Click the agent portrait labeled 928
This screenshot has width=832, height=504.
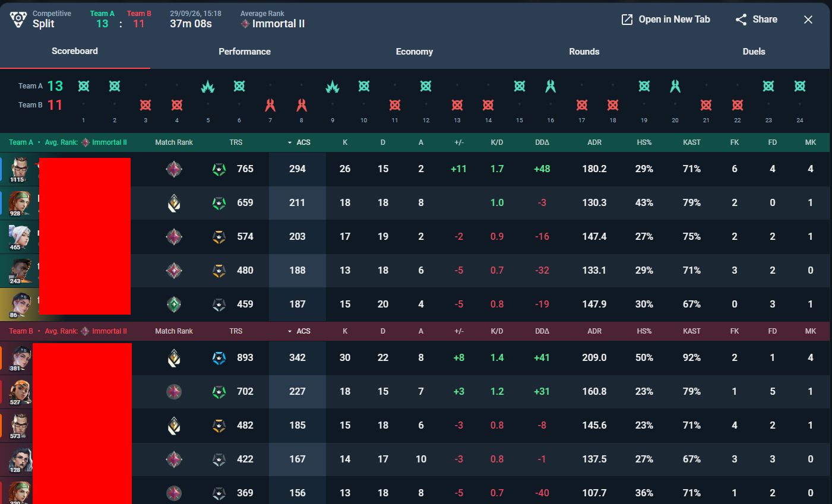click(18, 204)
